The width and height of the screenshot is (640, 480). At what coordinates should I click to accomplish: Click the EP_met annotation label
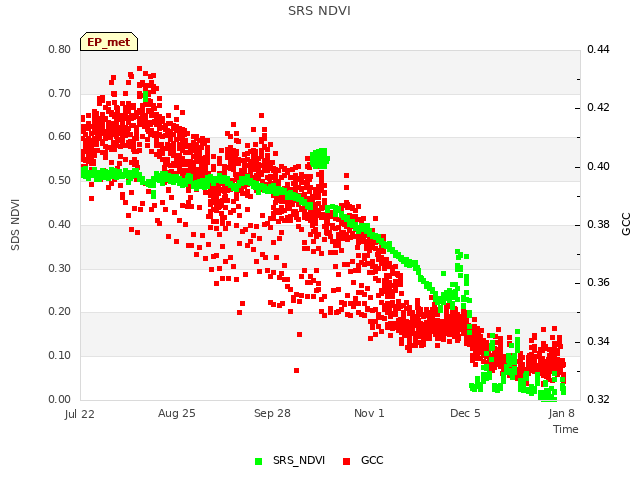[x=109, y=42]
